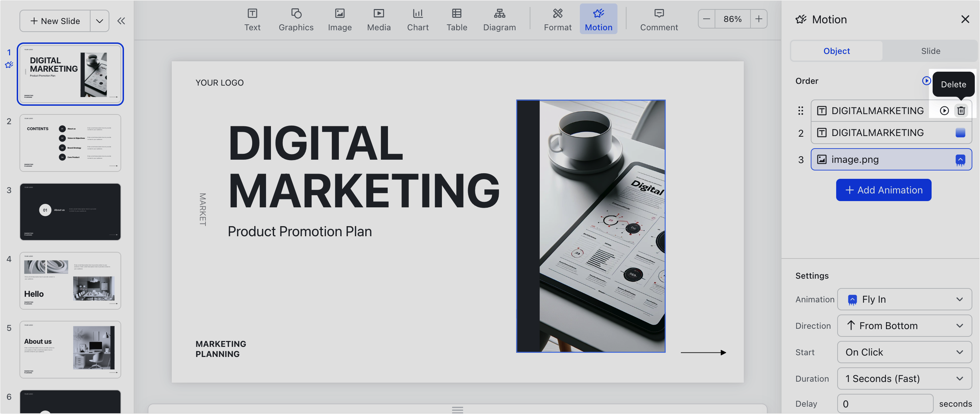Change Direction from the From Bottom dropdown
This screenshot has width=980, height=414.
pyautogui.click(x=905, y=325)
